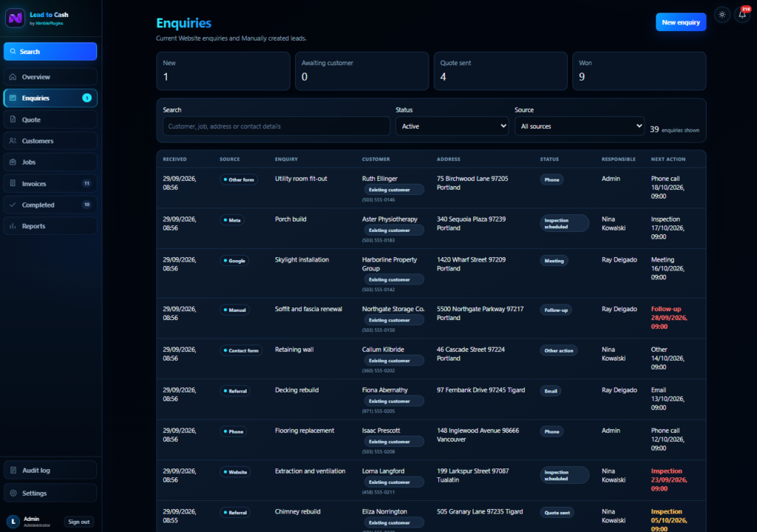757x532 pixels.
Task: Click address 1420 Wharf Street 97209
Action: point(471,260)
